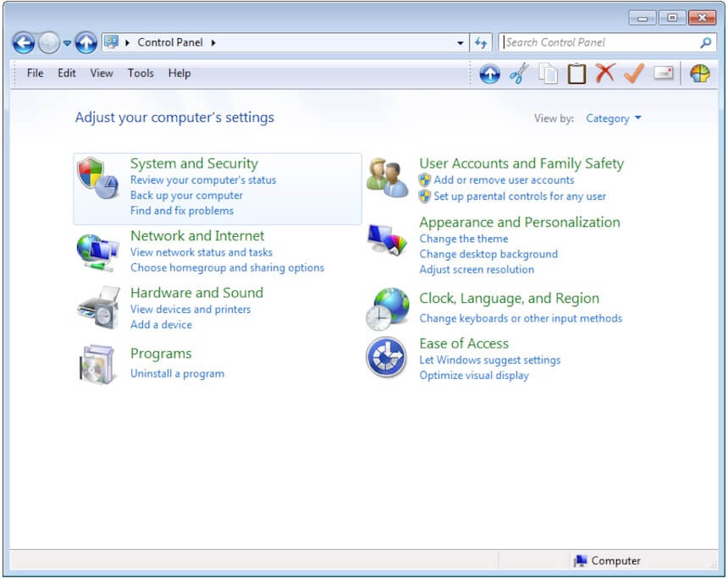Click Back up your computer
The width and height of the screenshot is (728, 578).
(x=186, y=195)
